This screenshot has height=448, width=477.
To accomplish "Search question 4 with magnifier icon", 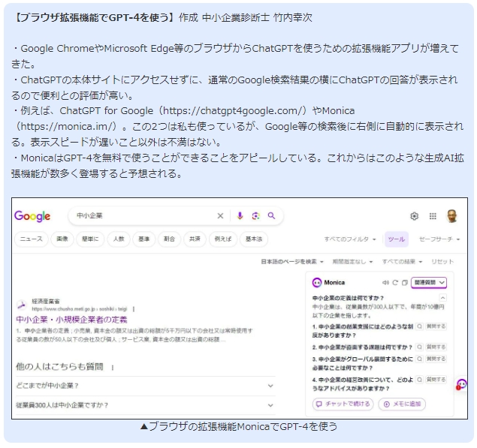I will tap(419, 379).
